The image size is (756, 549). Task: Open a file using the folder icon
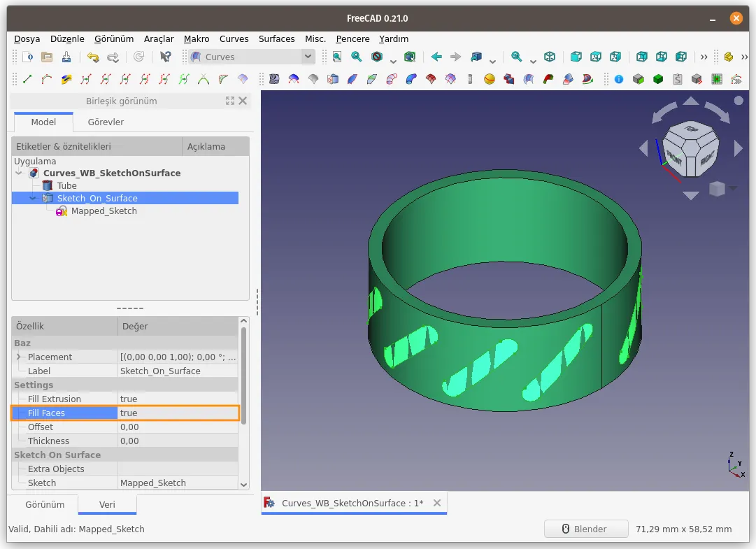tap(47, 57)
